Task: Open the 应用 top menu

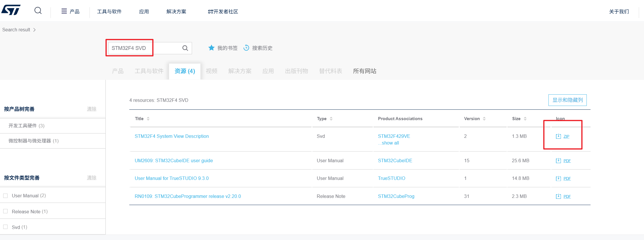Action: (x=144, y=12)
